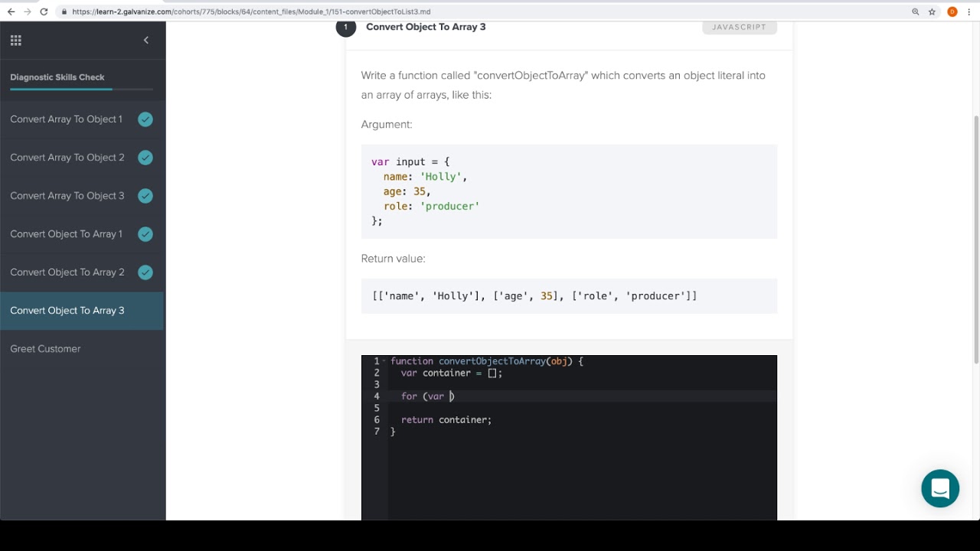Reload the page with the refresh icon
This screenshot has width=980, height=551.
44,11
